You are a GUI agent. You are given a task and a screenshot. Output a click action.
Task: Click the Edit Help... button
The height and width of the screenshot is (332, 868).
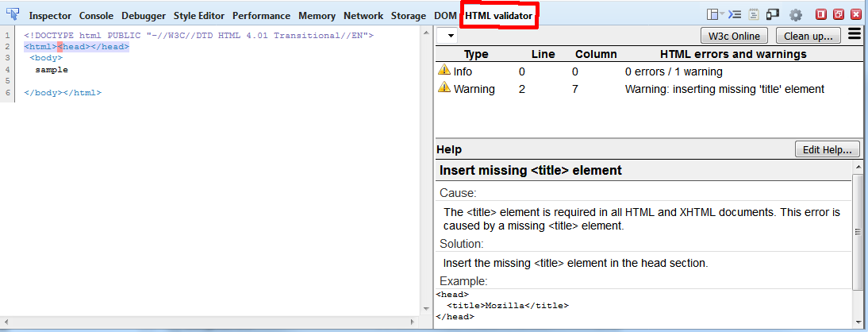[827, 149]
